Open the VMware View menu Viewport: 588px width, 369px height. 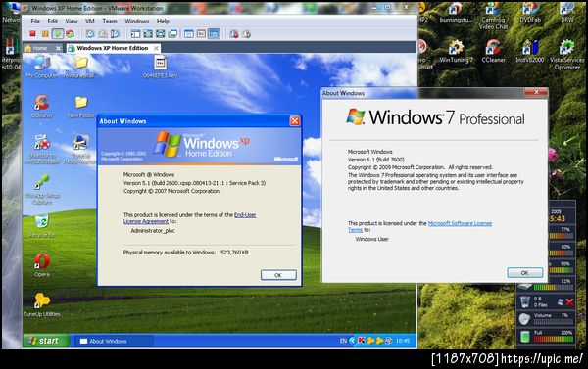pyautogui.click(x=72, y=21)
